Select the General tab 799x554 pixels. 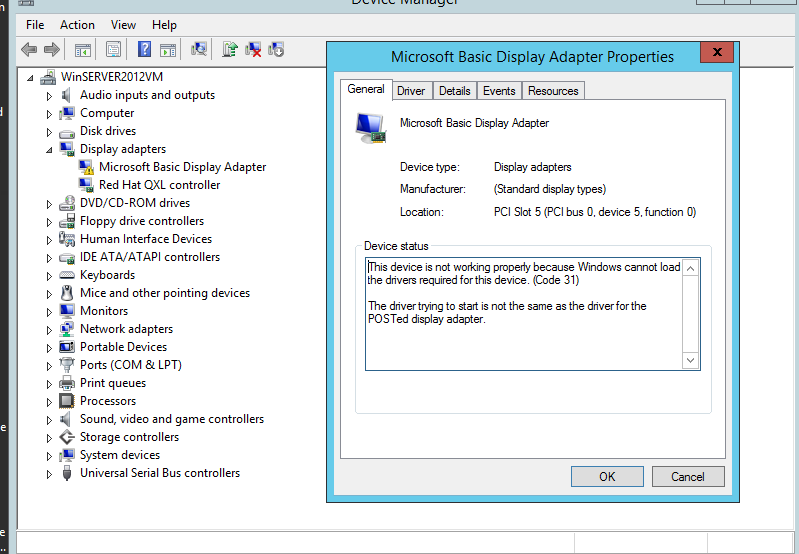pyautogui.click(x=366, y=89)
